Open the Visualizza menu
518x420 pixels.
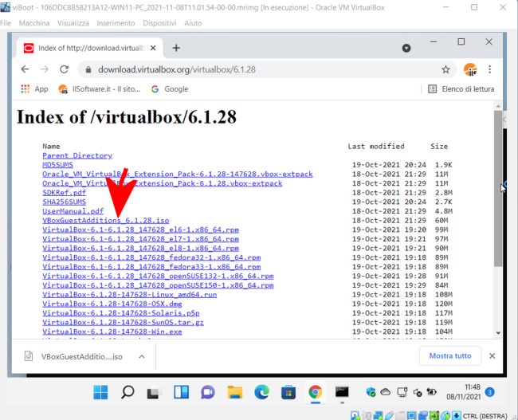[x=73, y=23]
